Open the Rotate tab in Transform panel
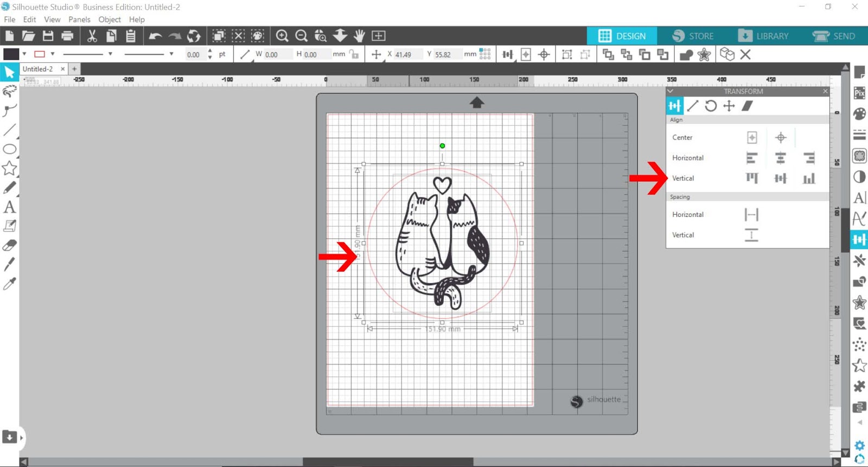 click(711, 106)
